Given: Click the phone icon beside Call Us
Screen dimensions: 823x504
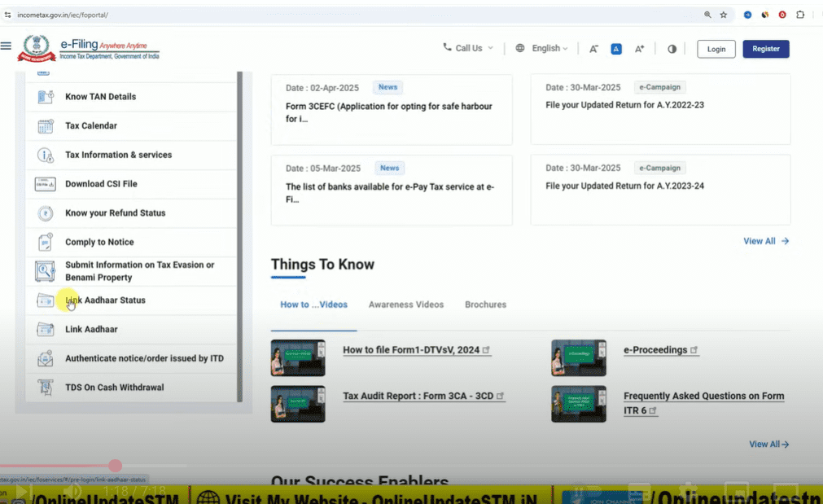Looking at the screenshot, I should coord(447,47).
